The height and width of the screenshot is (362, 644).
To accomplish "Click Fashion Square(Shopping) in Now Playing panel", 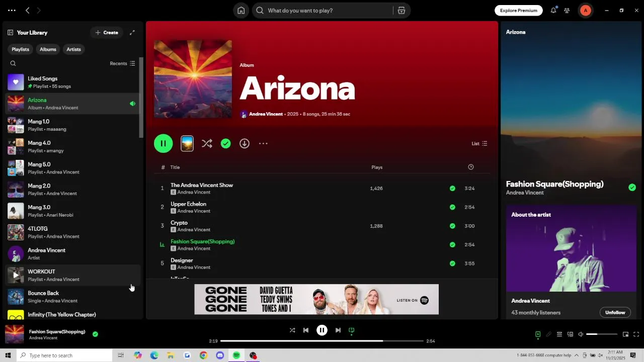I will [554, 184].
